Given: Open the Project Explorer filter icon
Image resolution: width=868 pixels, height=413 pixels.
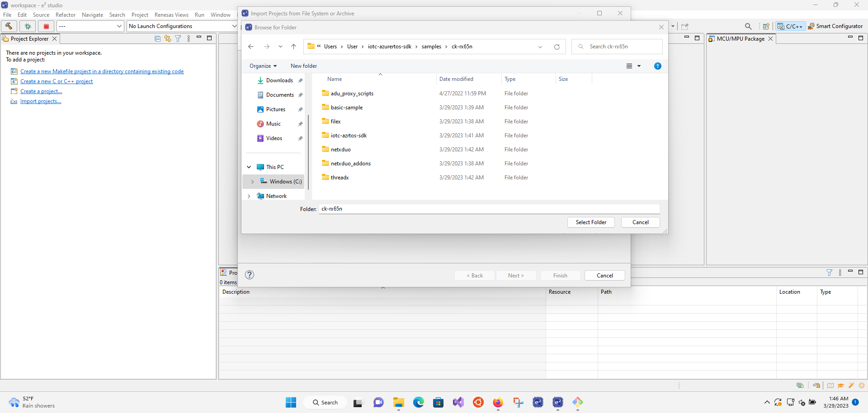Looking at the screenshot, I should pos(178,39).
